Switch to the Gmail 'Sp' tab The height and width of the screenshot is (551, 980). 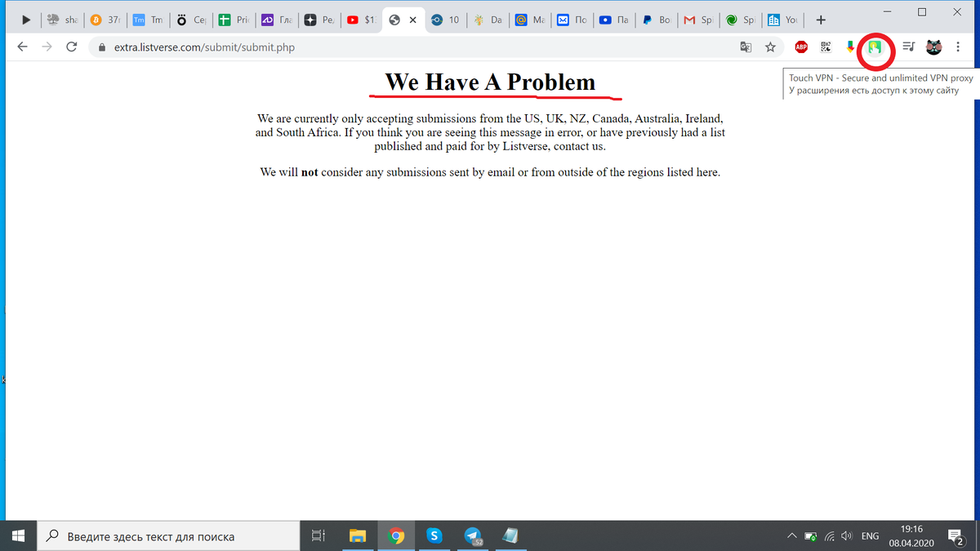click(x=700, y=20)
